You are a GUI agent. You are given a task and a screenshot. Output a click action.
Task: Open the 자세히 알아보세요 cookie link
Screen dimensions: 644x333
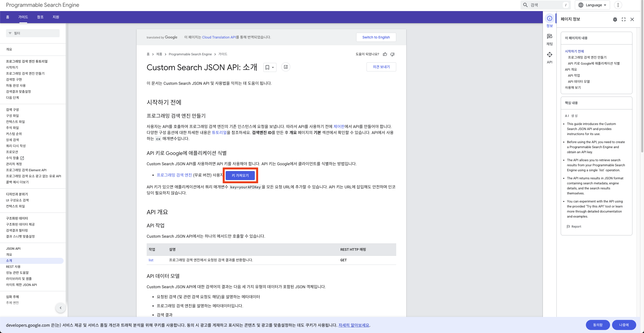pos(354,325)
